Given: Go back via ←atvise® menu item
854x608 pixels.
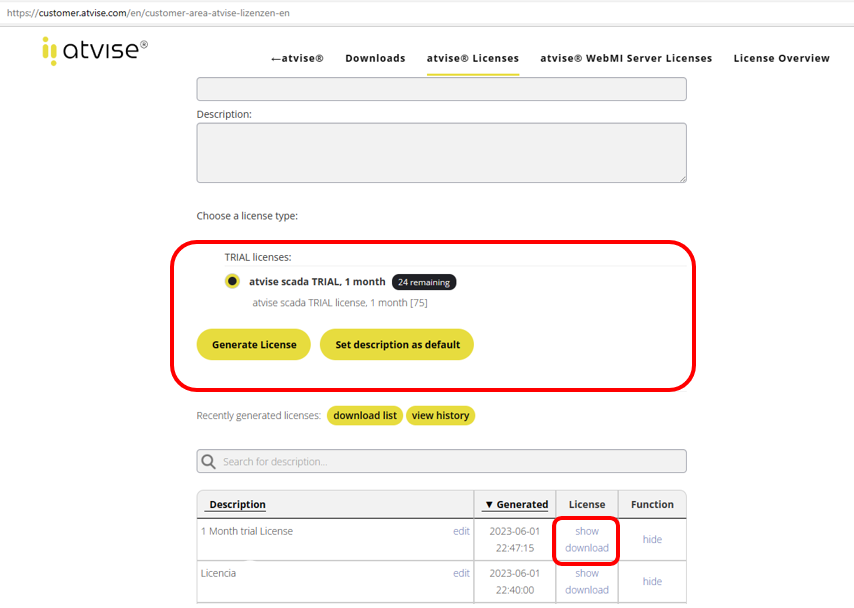Looking at the screenshot, I should (297, 58).
